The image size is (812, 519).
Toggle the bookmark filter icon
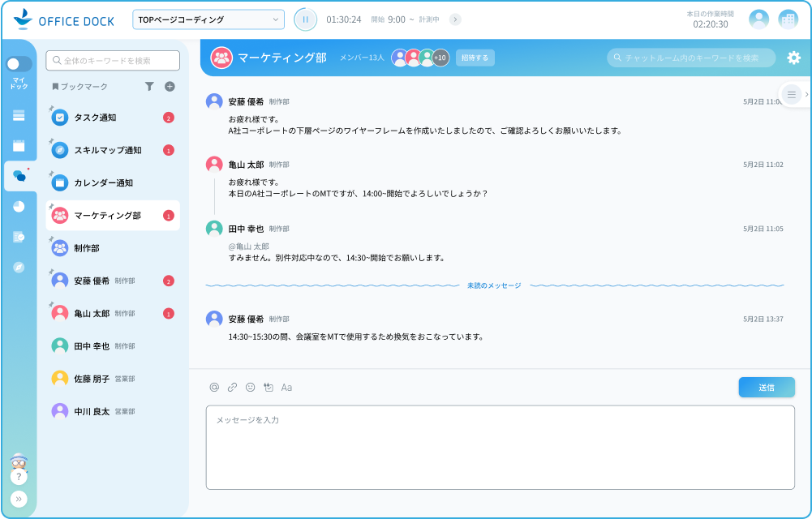coord(148,86)
